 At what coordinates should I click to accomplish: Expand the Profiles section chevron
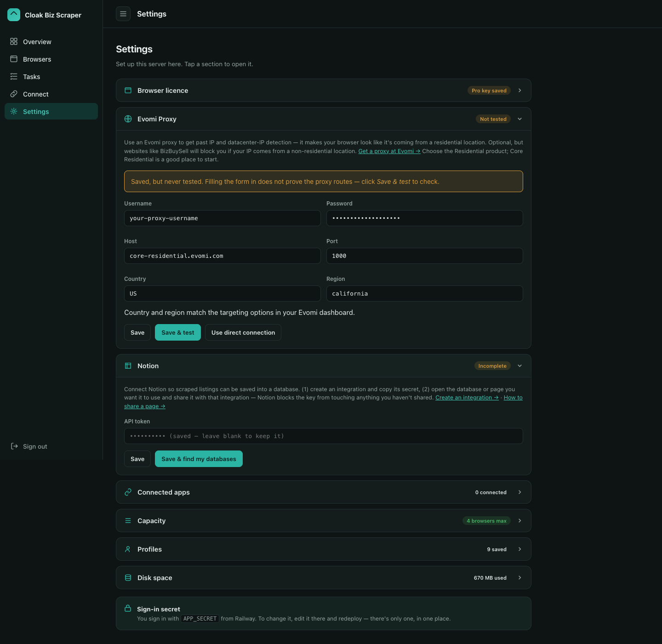tap(520, 549)
